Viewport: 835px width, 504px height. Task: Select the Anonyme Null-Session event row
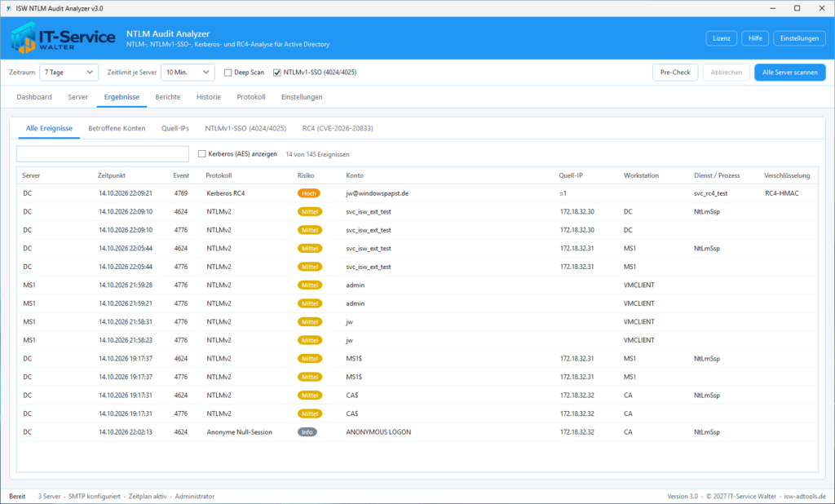click(417, 432)
